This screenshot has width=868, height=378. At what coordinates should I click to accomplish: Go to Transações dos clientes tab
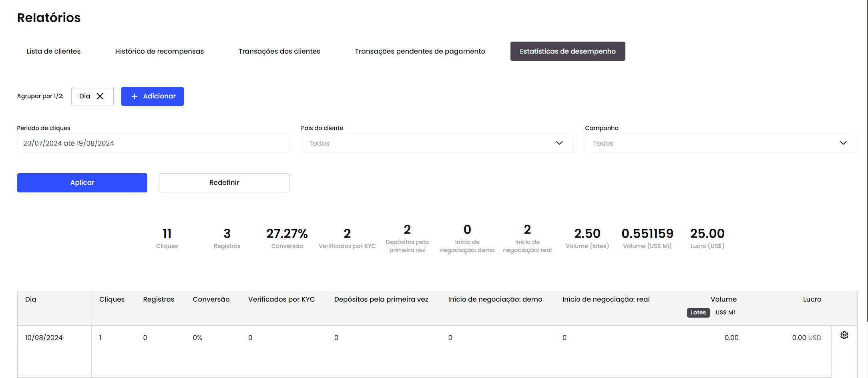[x=279, y=51]
